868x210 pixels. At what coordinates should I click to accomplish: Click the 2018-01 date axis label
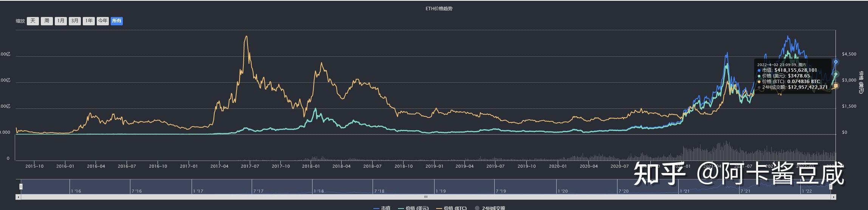[311, 166]
